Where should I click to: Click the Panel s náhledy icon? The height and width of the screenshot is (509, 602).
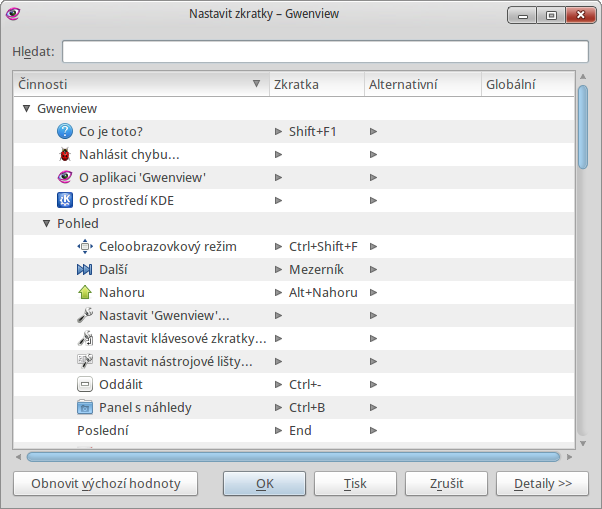[x=86, y=407]
